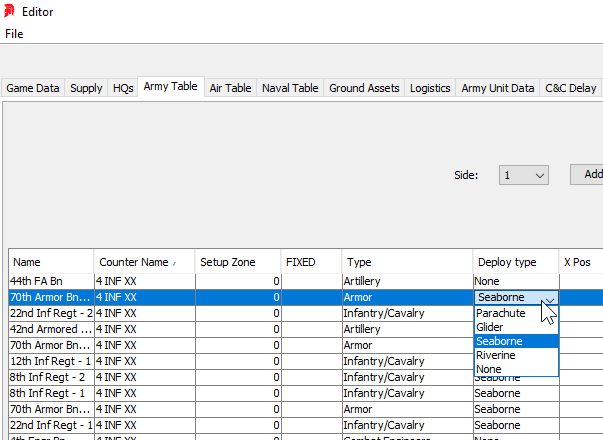Screen dimensions: 603x440
Task: Select the 12th Inf Regt - 1 row
Action: tap(52, 361)
